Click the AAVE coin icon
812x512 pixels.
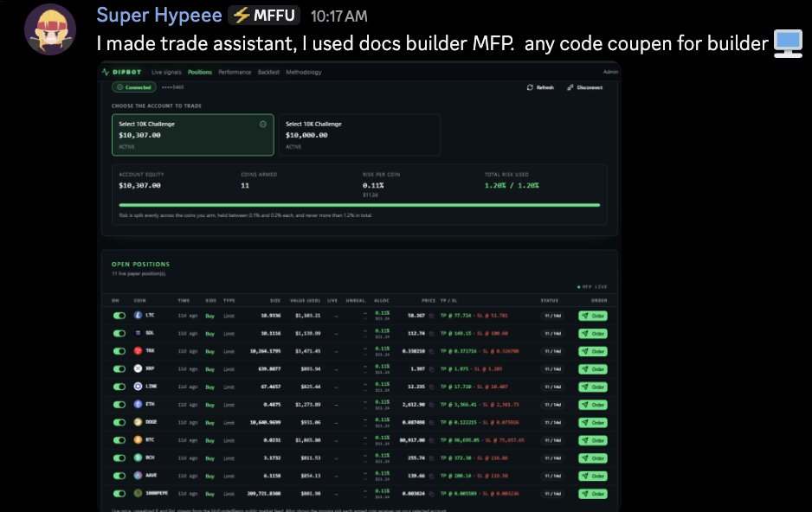pos(138,476)
